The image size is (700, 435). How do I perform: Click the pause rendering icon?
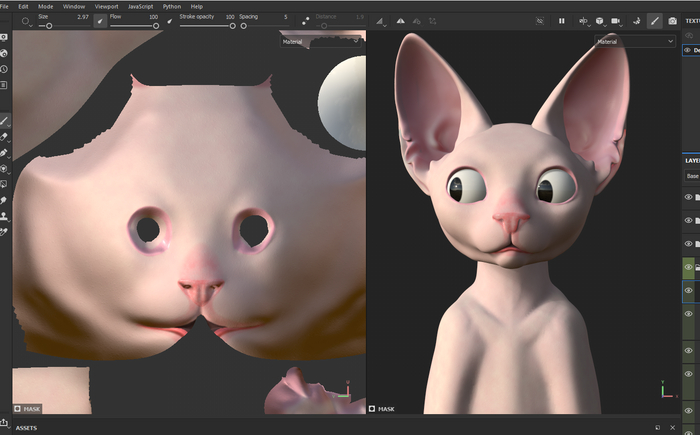tap(561, 20)
